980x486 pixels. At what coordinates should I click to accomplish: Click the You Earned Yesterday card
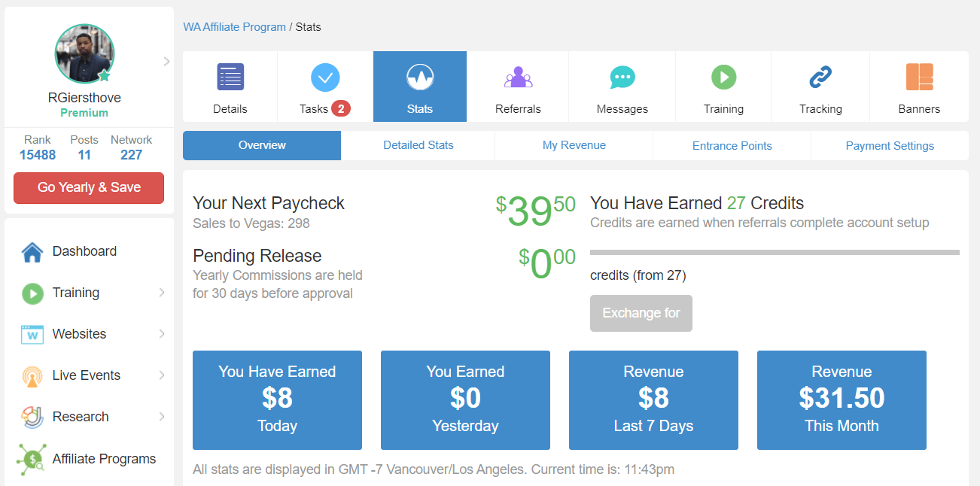pos(465,400)
